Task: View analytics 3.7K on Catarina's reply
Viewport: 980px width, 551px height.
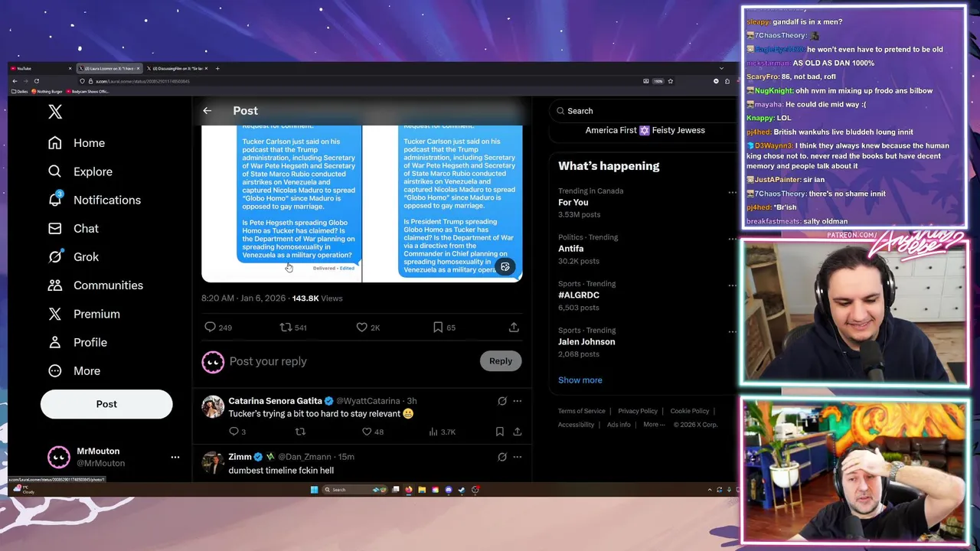Action: (443, 432)
